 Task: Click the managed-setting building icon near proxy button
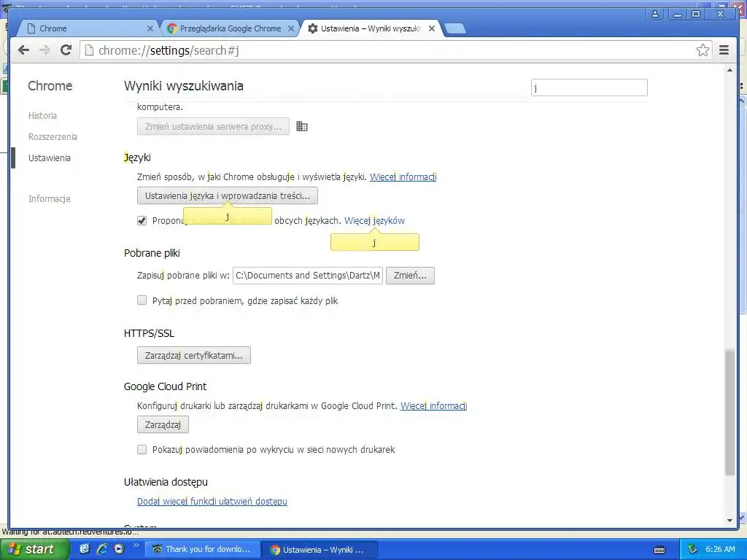[302, 126]
